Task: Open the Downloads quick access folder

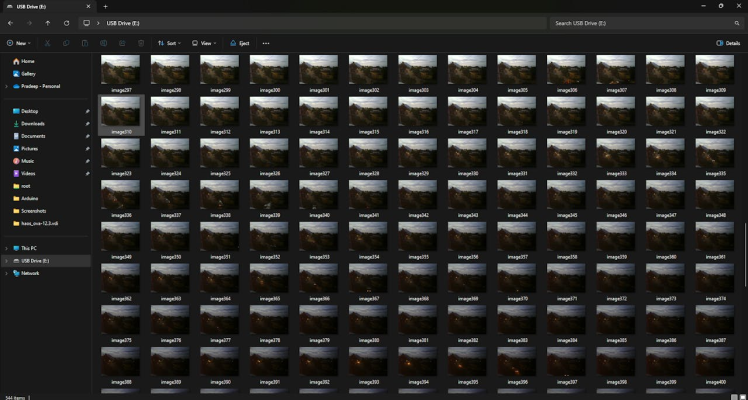Action: tap(29, 123)
